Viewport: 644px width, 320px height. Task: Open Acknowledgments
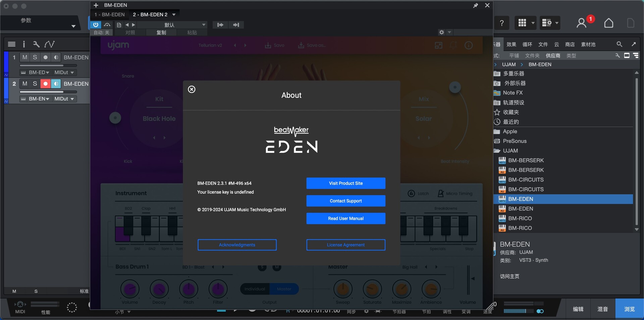[237, 245]
